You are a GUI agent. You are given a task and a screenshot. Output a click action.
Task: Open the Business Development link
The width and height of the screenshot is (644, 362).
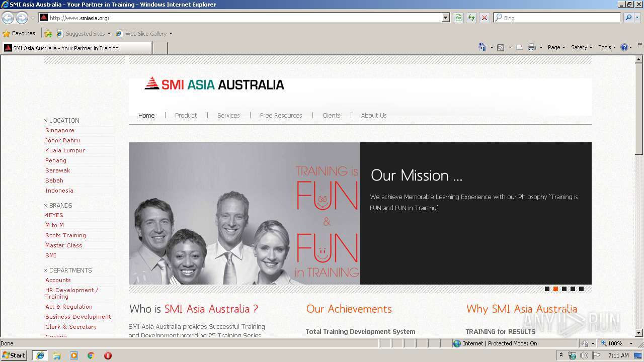78,317
